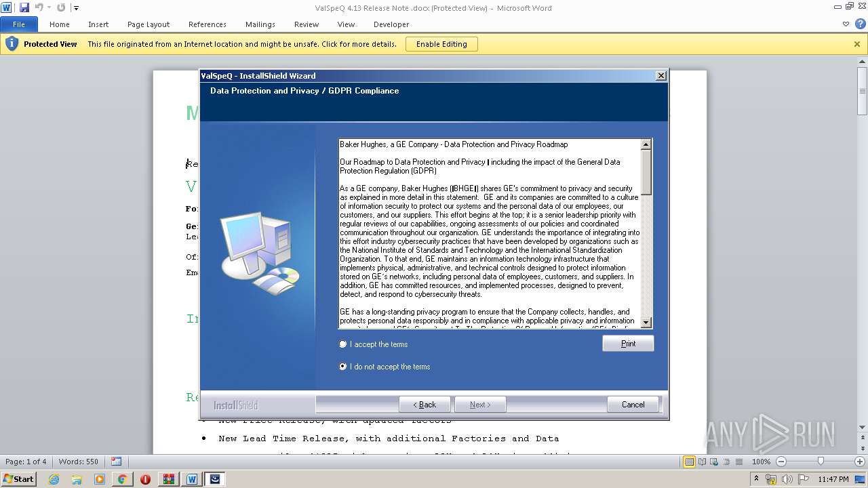Switch to Full Screen Reading view icon
Screen dimensions: 868x488
701,462
